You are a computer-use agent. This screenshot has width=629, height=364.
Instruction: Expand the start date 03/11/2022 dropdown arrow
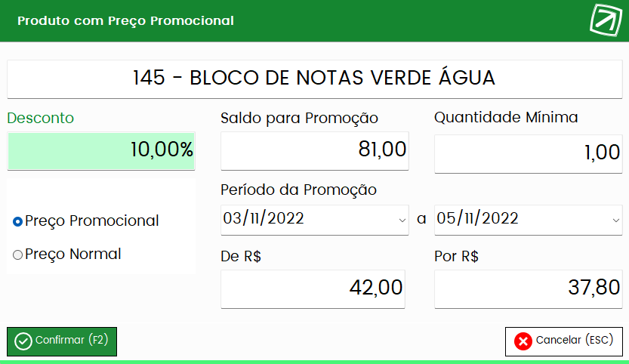point(402,221)
